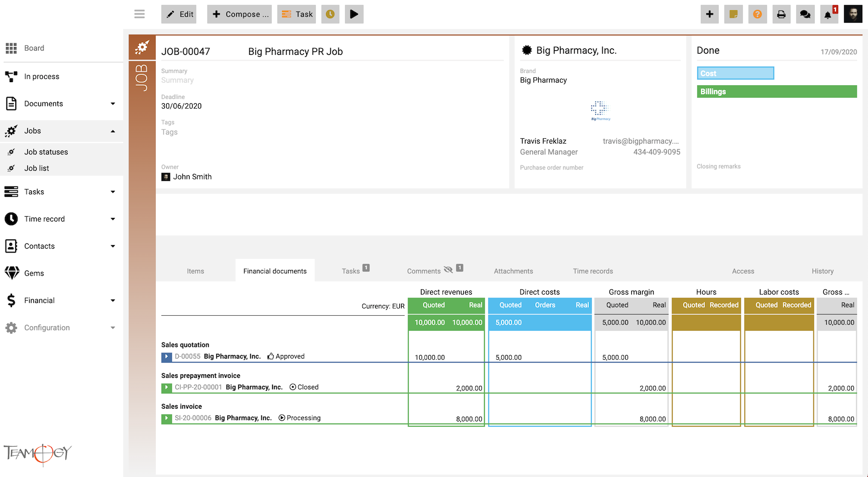
Task: Expand the Contacts menu arrow
Action: [x=113, y=246]
